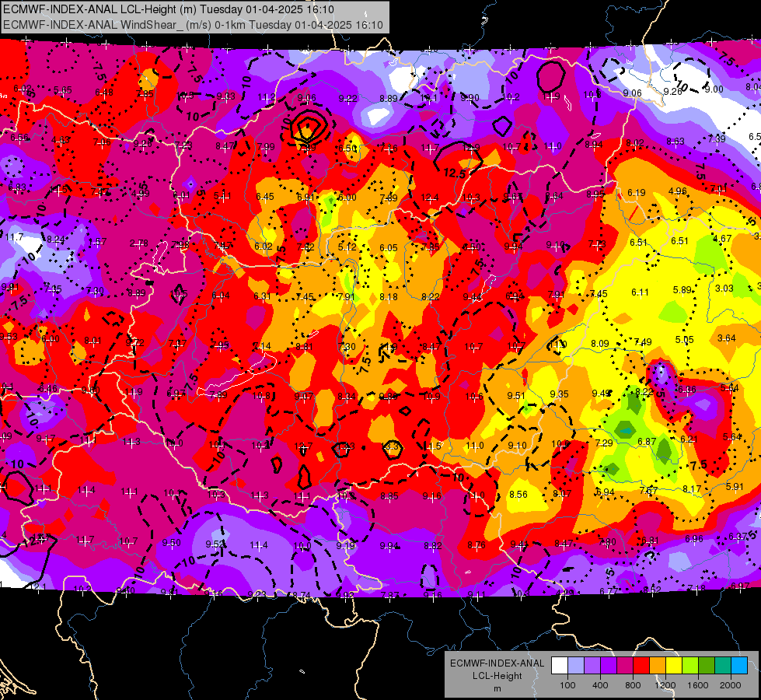Click the 100 legend tick label
Viewport: 761px width, 700px height.
567,685
